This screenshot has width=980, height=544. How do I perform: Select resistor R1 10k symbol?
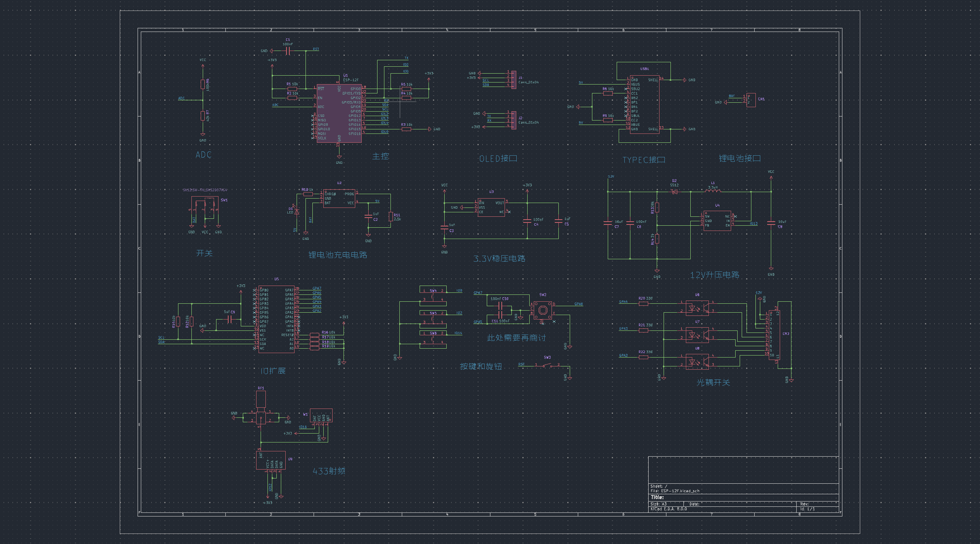(x=292, y=89)
